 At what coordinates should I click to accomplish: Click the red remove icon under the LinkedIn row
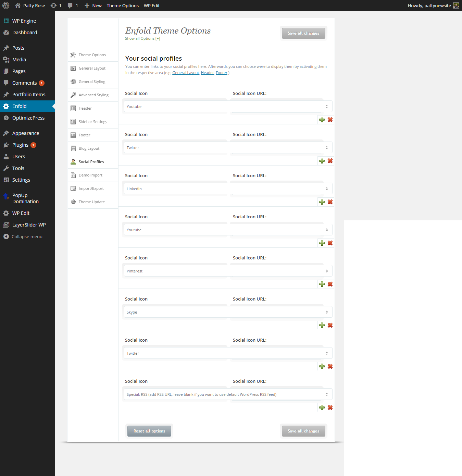coord(330,202)
